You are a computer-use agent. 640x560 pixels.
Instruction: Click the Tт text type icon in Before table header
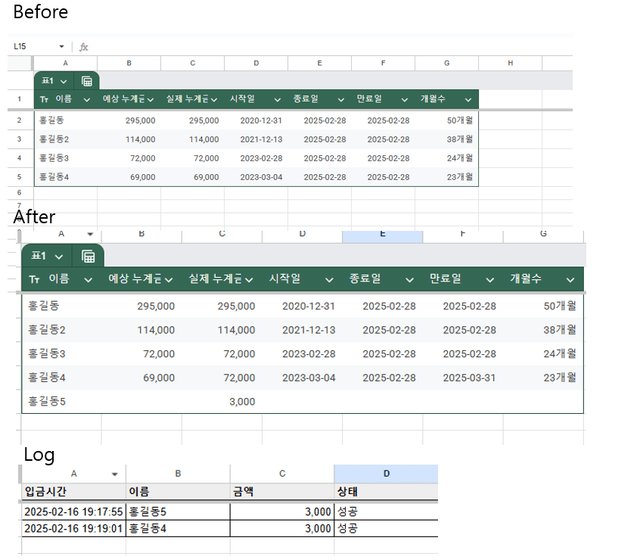(44, 99)
